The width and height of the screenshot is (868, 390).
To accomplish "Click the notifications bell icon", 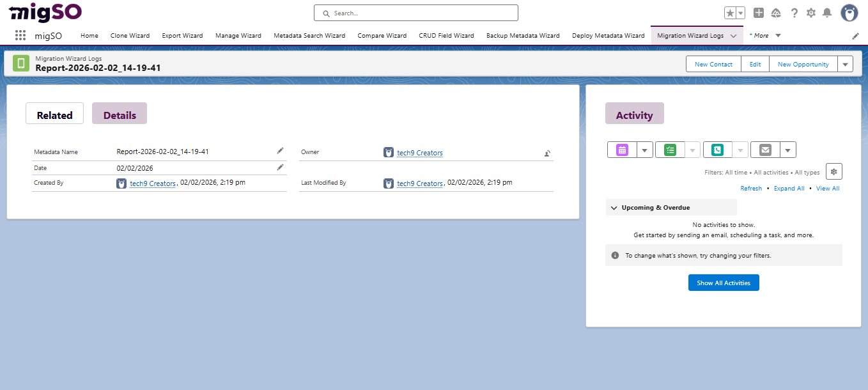I will pyautogui.click(x=827, y=12).
